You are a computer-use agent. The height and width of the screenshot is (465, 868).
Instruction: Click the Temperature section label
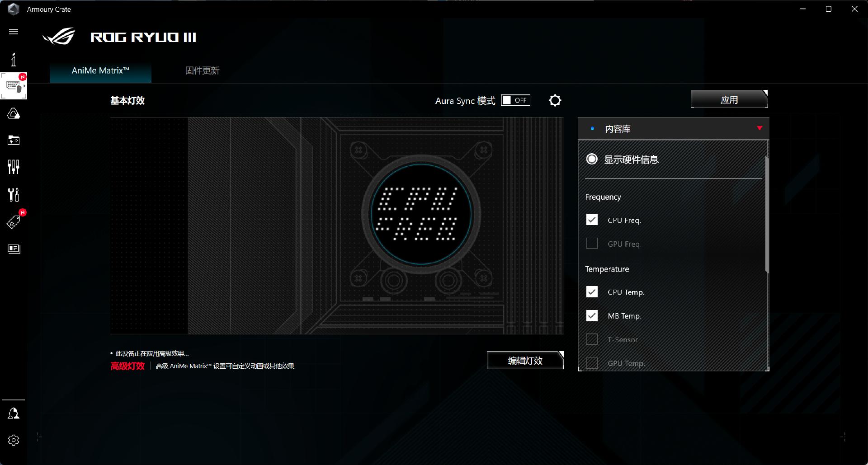[x=607, y=269]
